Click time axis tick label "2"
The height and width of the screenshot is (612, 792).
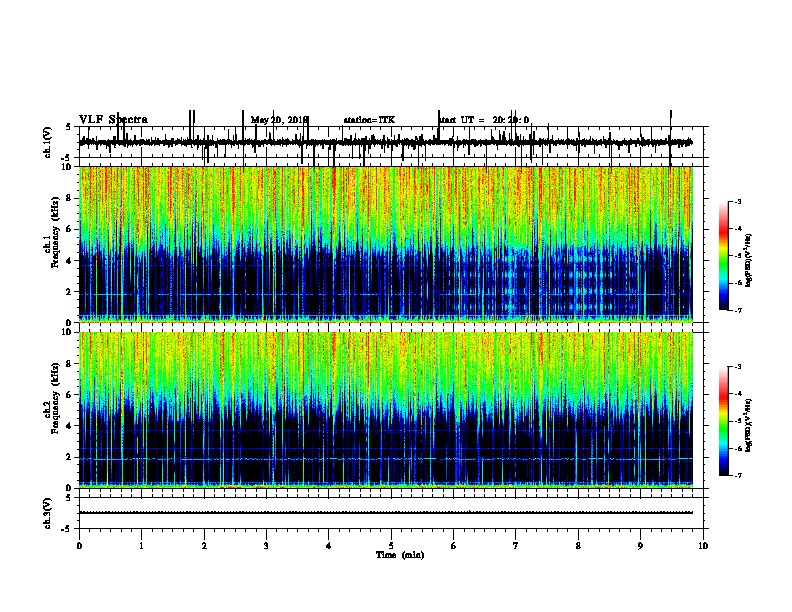204,546
